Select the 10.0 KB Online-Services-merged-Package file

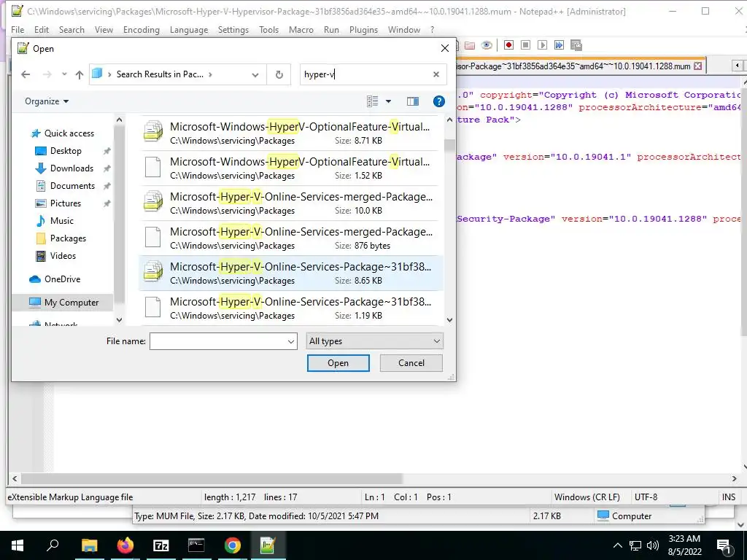point(291,203)
